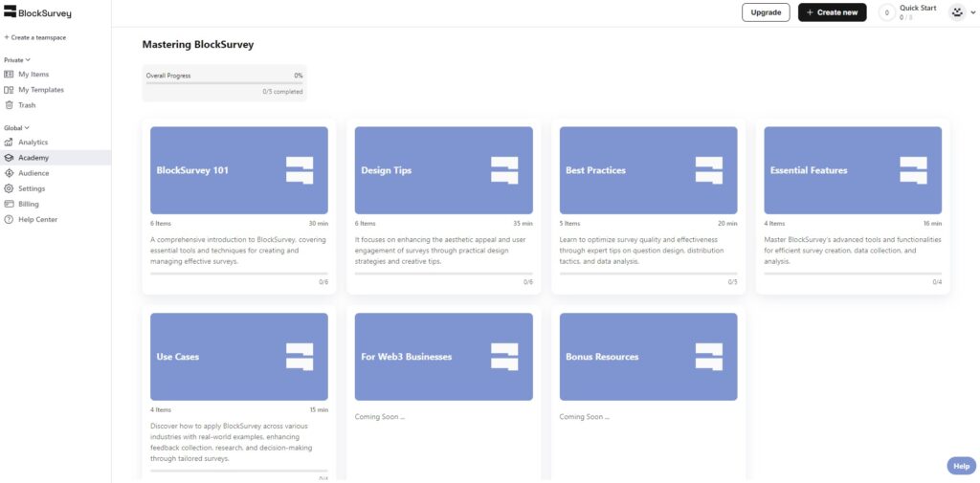Click the Settings gear icon
Viewport: 980px width, 483px height.
tap(9, 188)
